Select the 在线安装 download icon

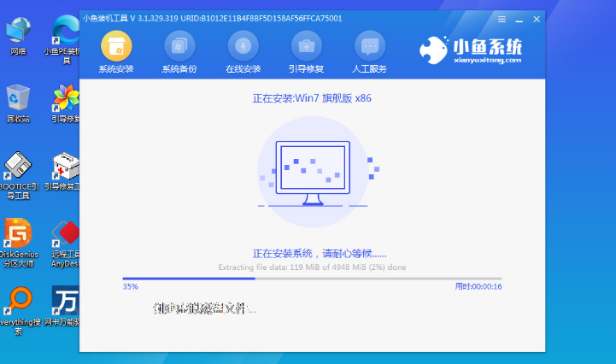click(x=243, y=52)
